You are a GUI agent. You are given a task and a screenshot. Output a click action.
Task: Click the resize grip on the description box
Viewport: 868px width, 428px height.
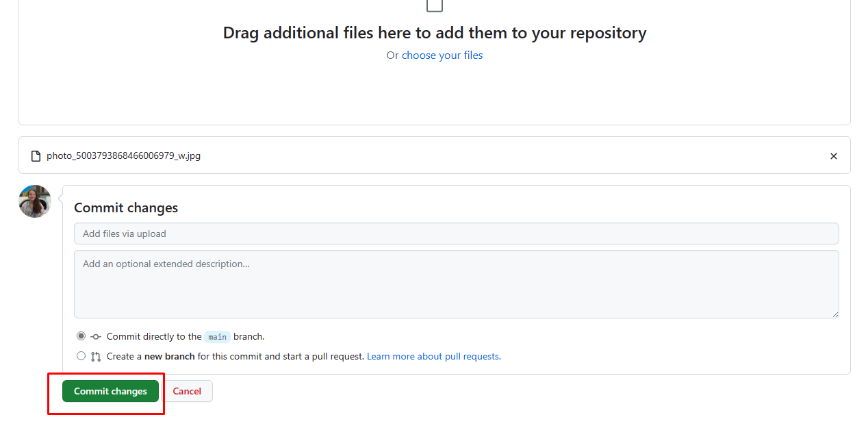pos(834,314)
